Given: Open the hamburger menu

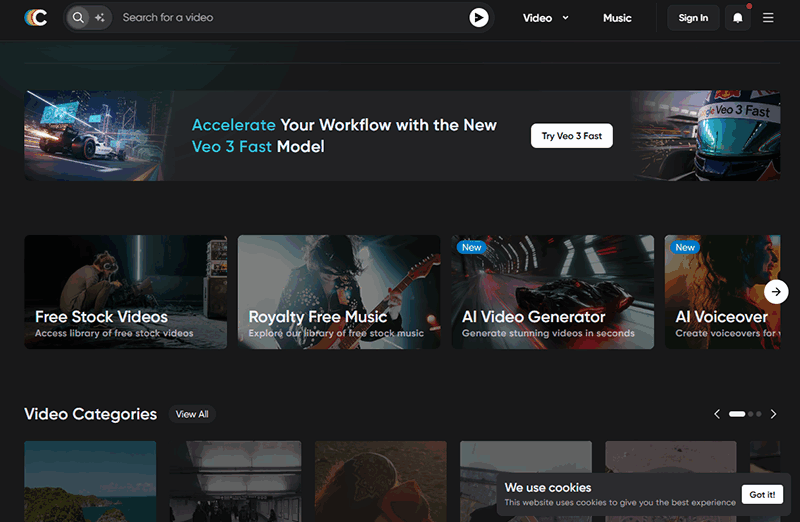Looking at the screenshot, I should [x=768, y=18].
